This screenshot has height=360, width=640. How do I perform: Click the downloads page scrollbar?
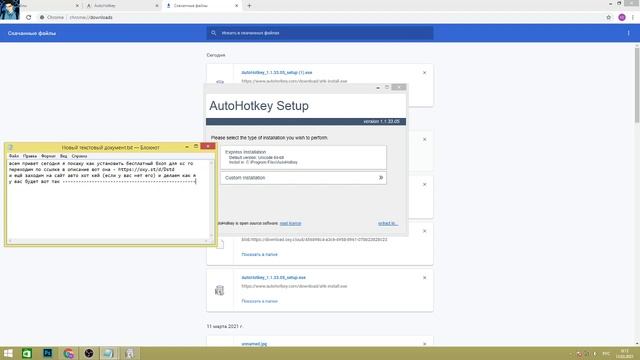pos(637,84)
